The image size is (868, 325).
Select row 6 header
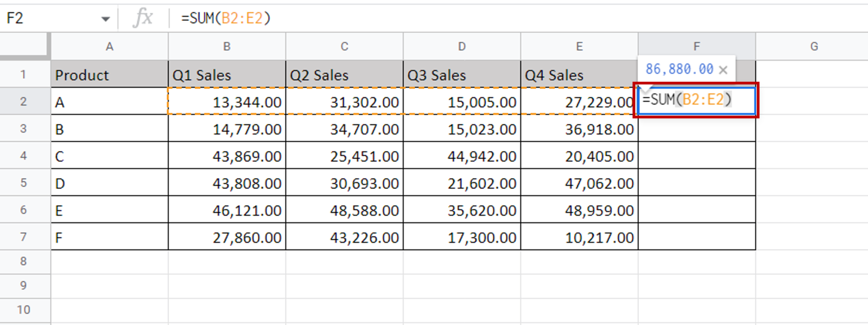pos(25,210)
